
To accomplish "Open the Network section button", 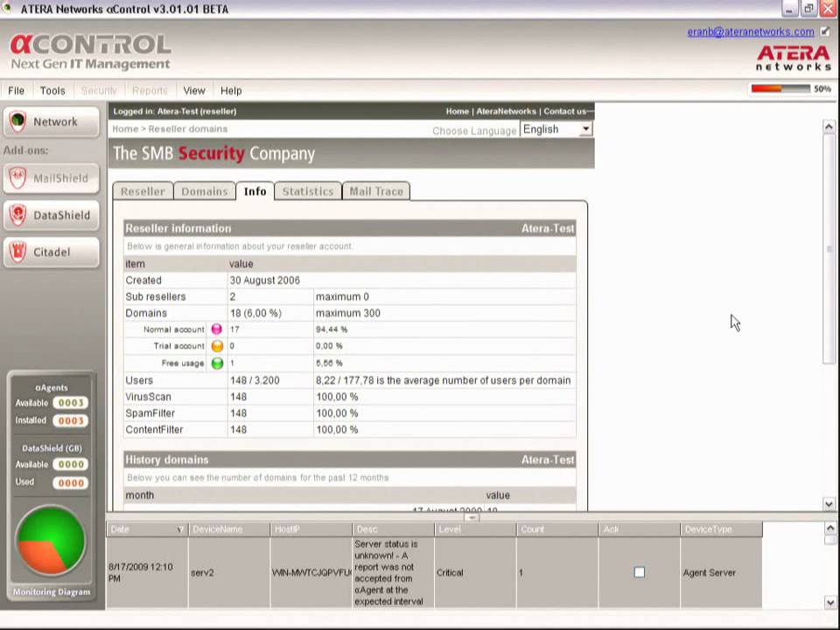I will (x=52, y=122).
